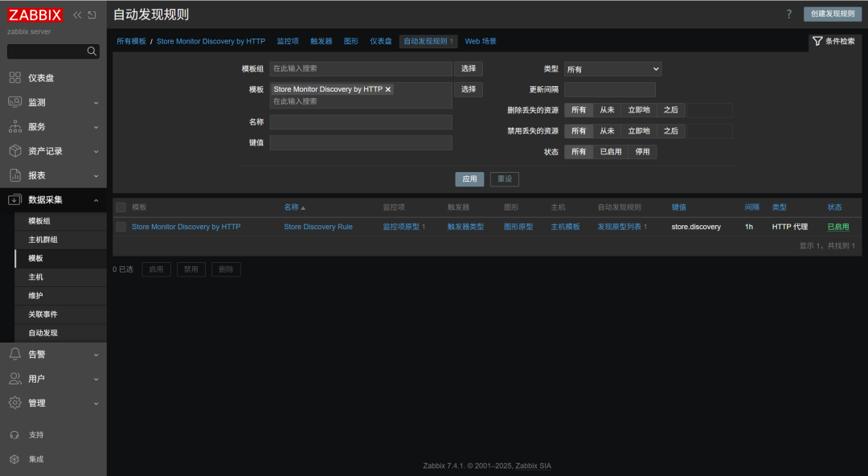This screenshot has width=868, height=476.
Task: Click the filter funnel icon
Action: 817,41
